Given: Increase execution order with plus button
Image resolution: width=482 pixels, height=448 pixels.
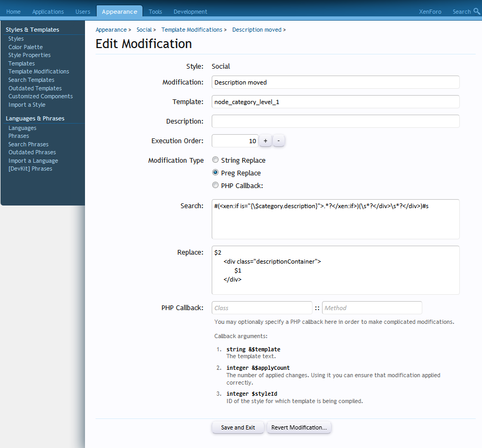Looking at the screenshot, I should click(x=266, y=141).
